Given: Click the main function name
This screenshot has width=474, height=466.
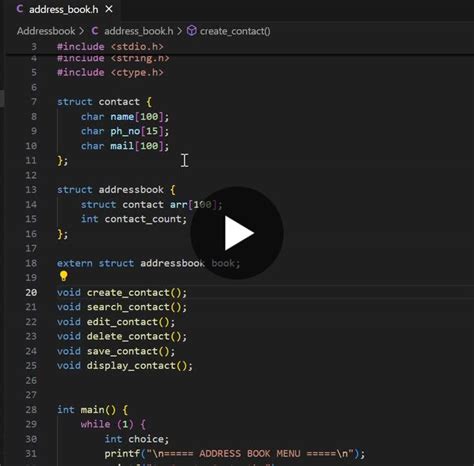Looking at the screenshot, I should coord(92,409).
